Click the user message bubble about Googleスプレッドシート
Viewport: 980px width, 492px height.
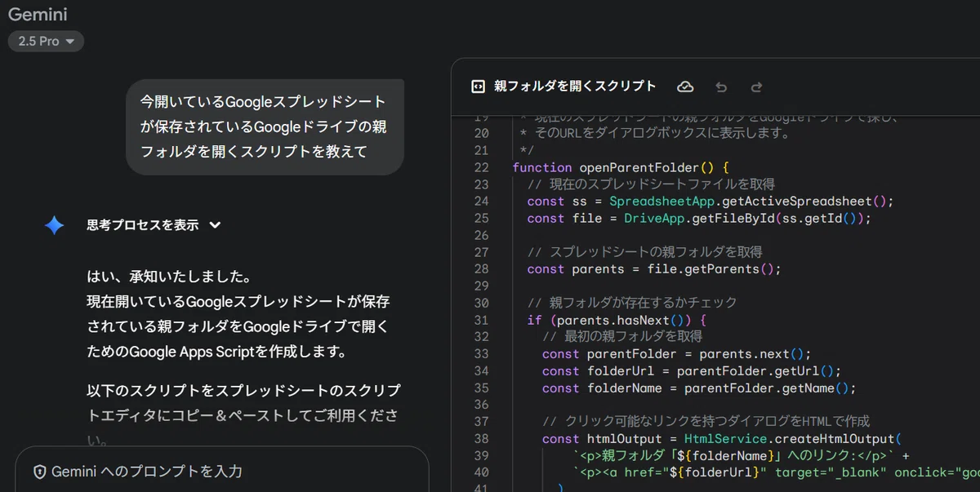(x=265, y=126)
